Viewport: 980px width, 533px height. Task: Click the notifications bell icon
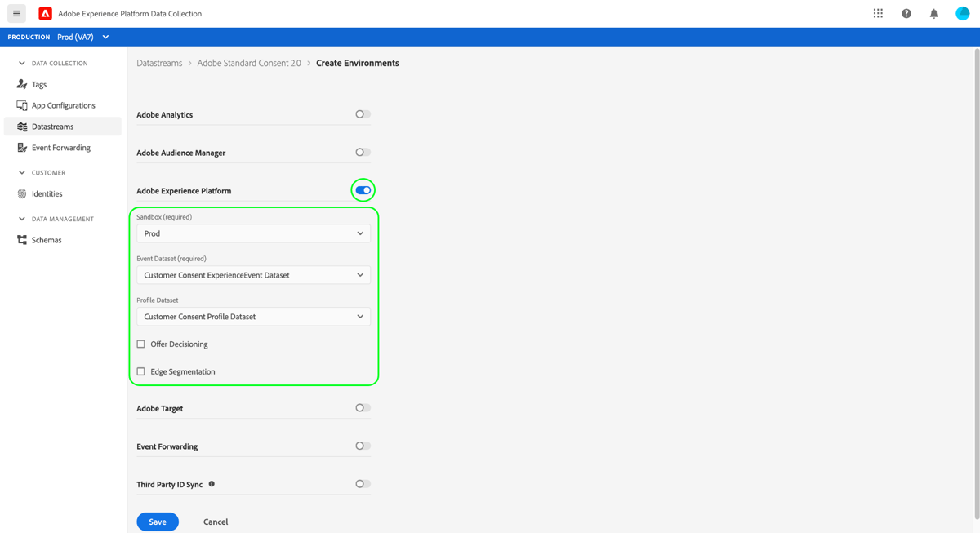click(933, 13)
